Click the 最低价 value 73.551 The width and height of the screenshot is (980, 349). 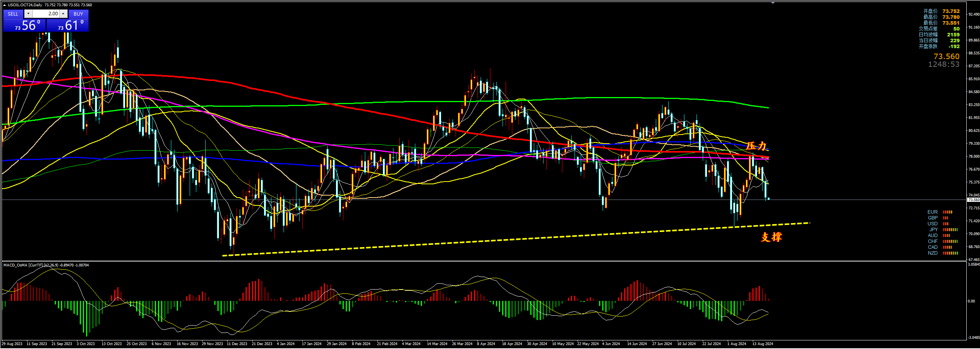pyautogui.click(x=951, y=23)
